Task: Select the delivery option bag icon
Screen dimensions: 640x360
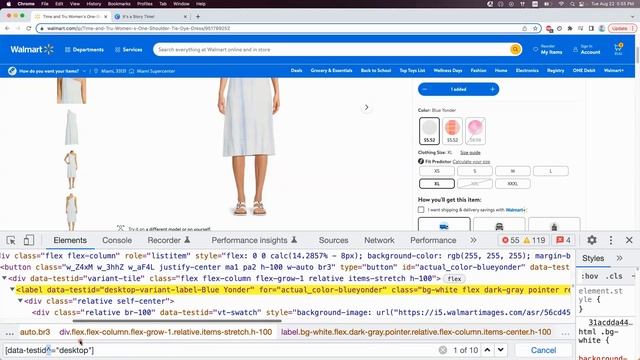Action: (x=554, y=224)
